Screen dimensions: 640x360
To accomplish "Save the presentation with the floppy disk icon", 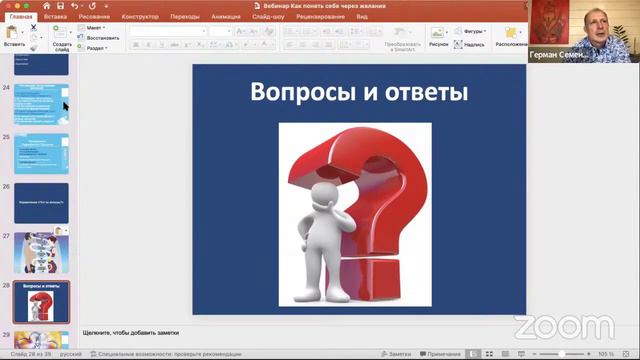I will [60, 6].
